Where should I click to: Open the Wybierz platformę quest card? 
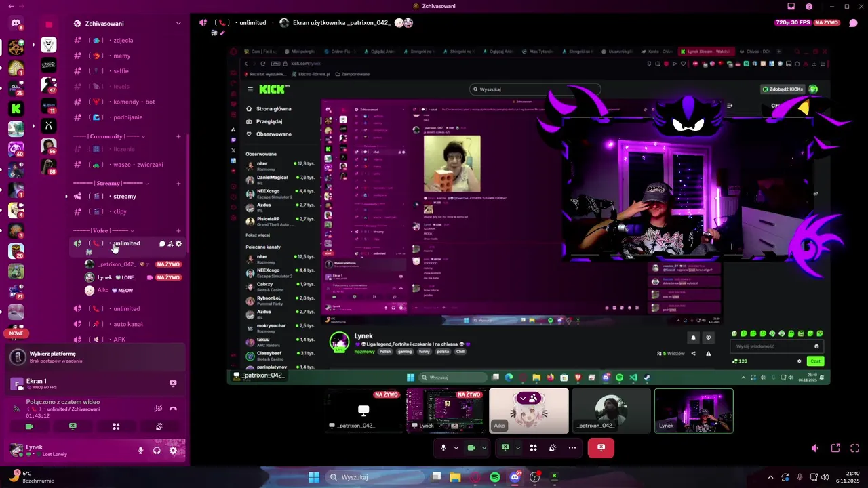pos(95,357)
